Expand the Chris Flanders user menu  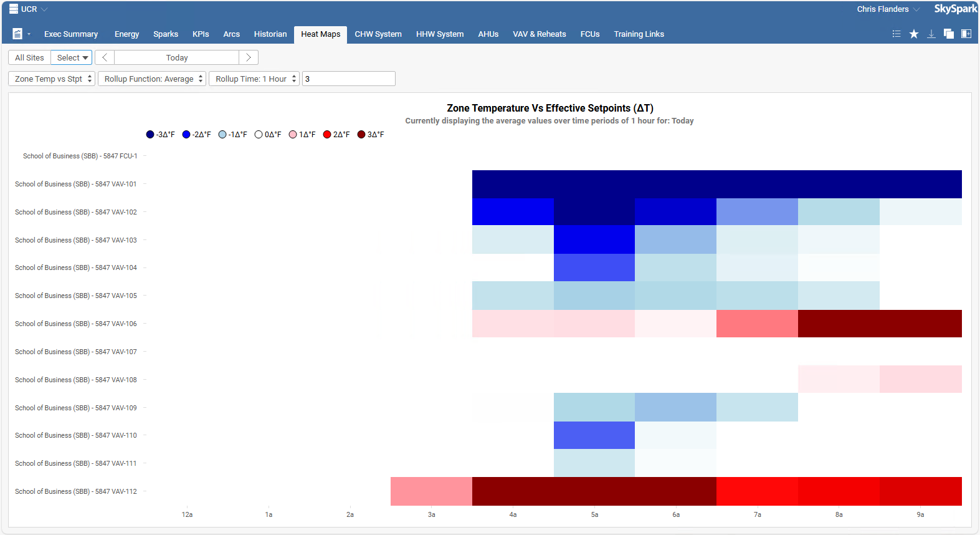pyautogui.click(x=887, y=9)
